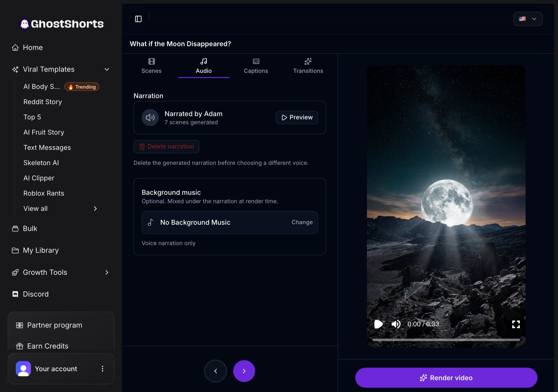Select the Top 5 template

[x=32, y=117]
